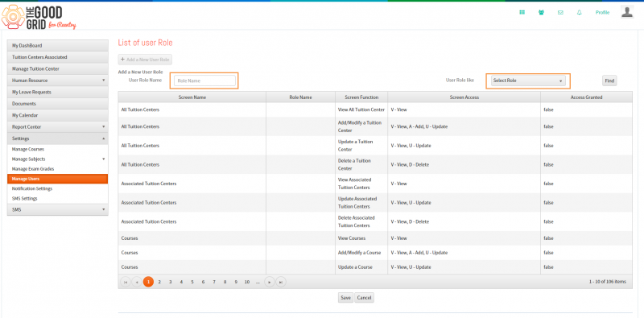Click the Find button
The image size is (644, 318).
(609, 81)
